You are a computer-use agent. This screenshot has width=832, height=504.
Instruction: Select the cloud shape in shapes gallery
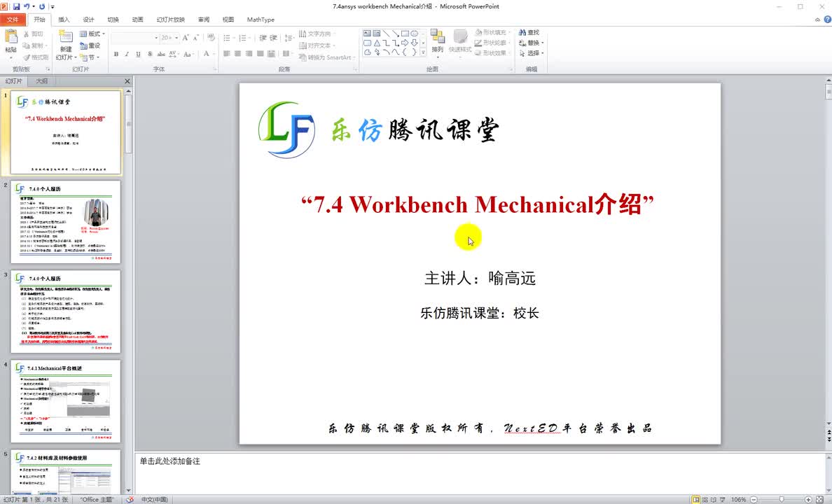(367, 52)
